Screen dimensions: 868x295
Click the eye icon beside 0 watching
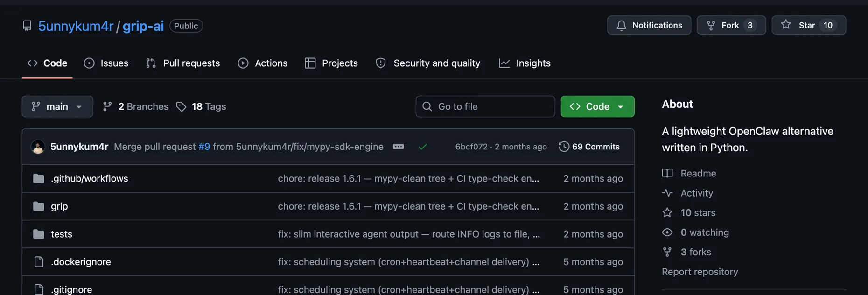coord(667,232)
